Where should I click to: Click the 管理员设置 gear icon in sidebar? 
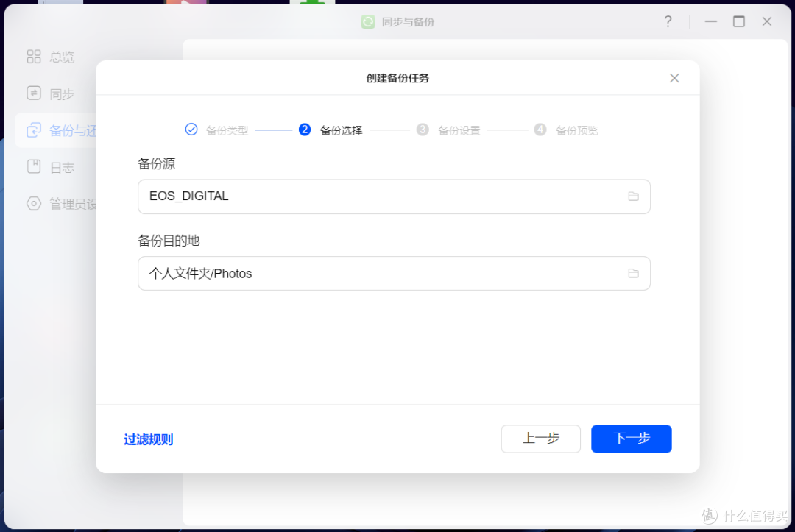tap(34, 204)
